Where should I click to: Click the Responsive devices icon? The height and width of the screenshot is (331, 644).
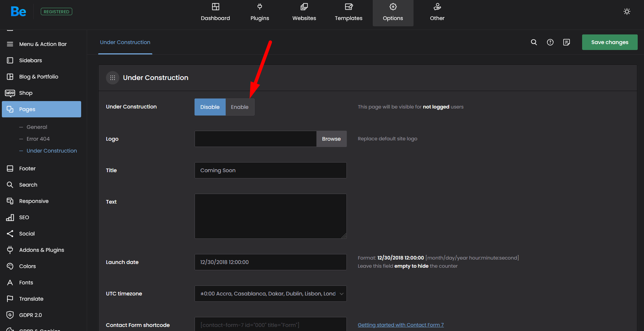point(10,201)
